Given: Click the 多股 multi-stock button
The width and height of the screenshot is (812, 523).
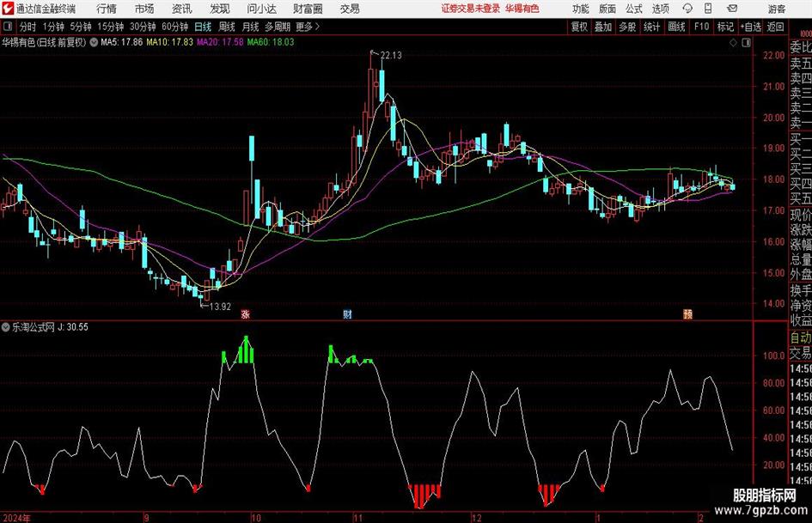Looking at the screenshot, I should (627, 27).
